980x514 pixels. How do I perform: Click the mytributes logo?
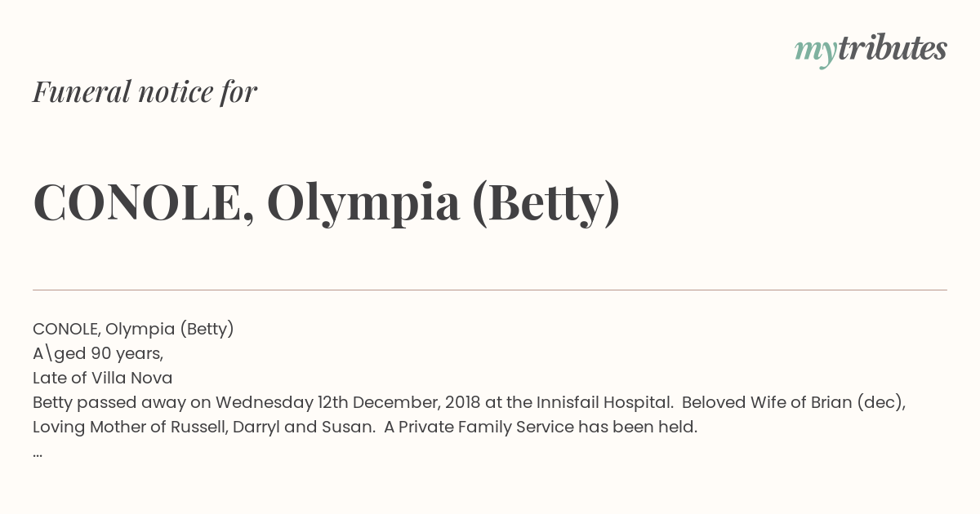pos(871,50)
